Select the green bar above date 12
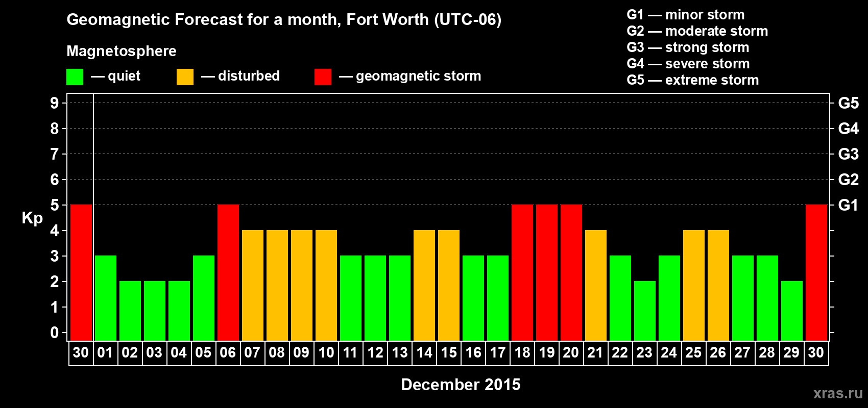 [x=375, y=298]
